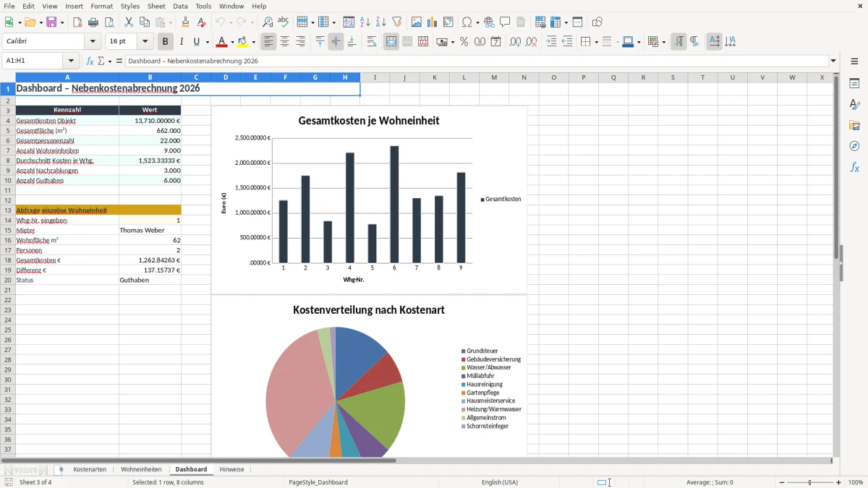This screenshot has height=488, width=868.
Task: Switch to the Wohneinheiten sheet tab
Action: pyautogui.click(x=141, y=469)
